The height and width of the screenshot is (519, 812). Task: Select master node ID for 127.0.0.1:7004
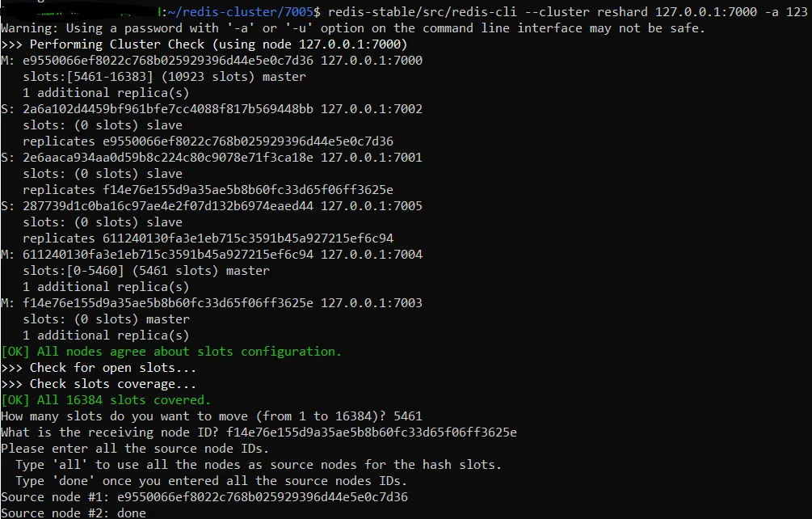tap(168, 255)
